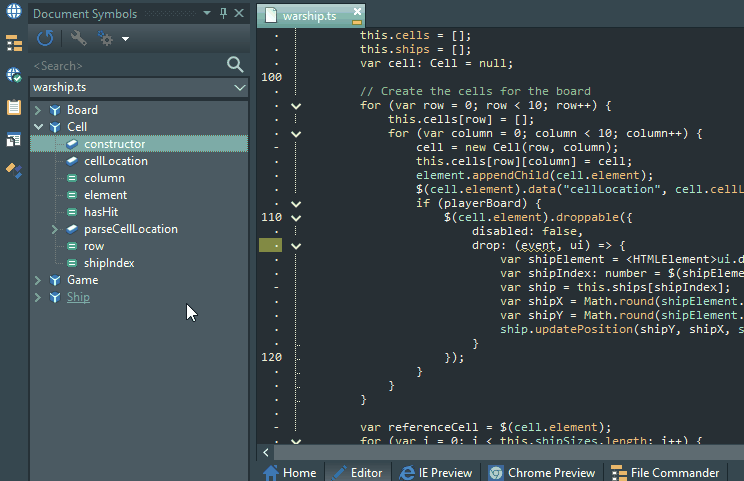Viewport: 744px width, 481px height.
Task: Click the gear options icon
Action: [106, 39]
